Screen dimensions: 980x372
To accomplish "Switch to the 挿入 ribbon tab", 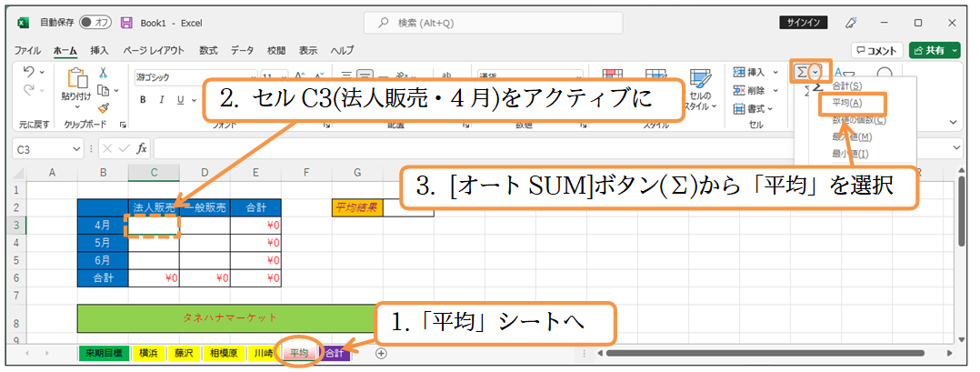I will [99, 51].
